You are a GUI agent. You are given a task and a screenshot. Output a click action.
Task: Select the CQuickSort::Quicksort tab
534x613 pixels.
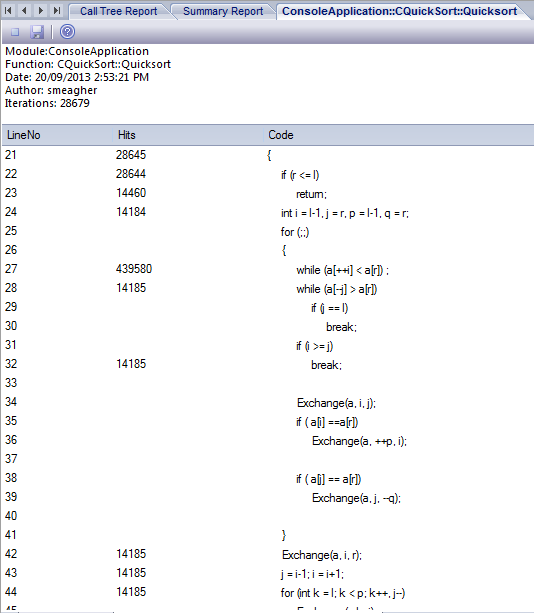(400, 11)
